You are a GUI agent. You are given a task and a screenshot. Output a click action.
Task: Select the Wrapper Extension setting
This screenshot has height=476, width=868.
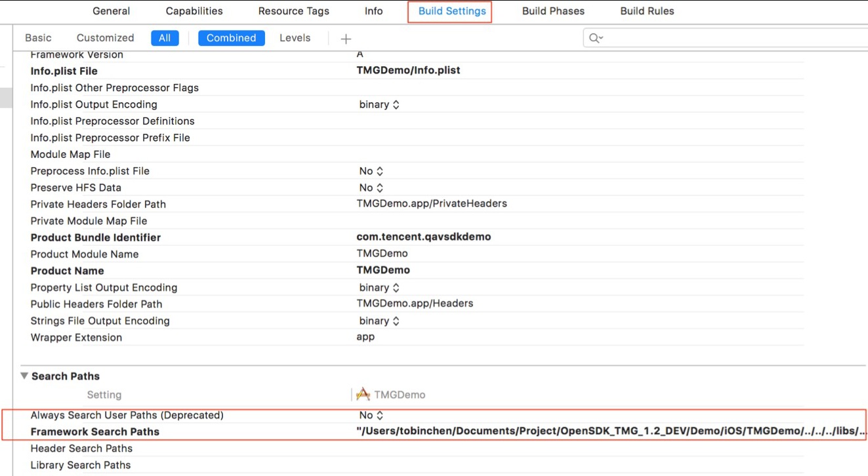tap(76, 338)
